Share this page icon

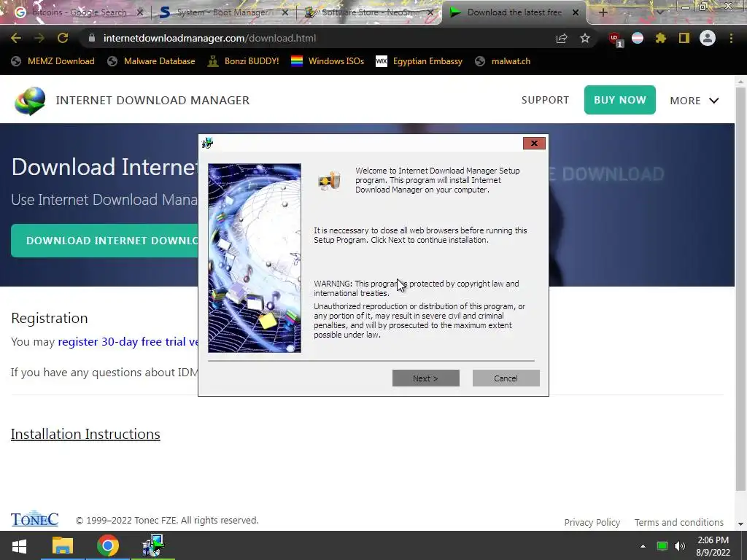[562, 39]
